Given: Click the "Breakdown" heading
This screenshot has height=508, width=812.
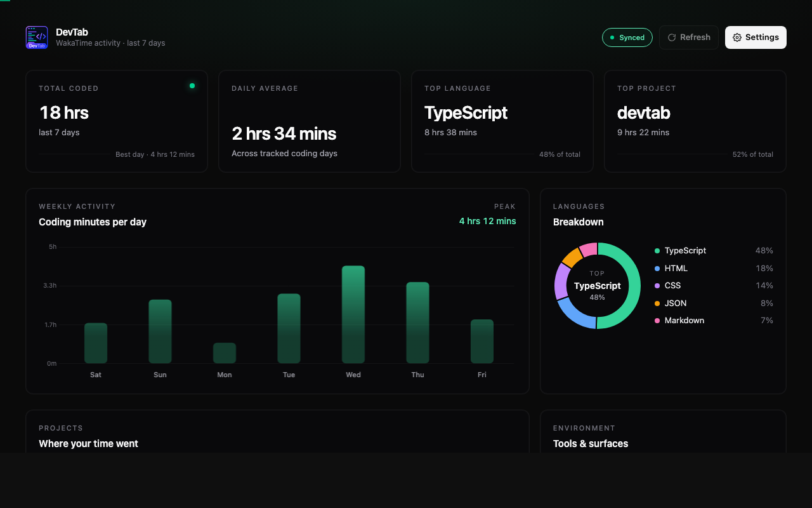Looking at the screenshot, I should pos(579,222).
